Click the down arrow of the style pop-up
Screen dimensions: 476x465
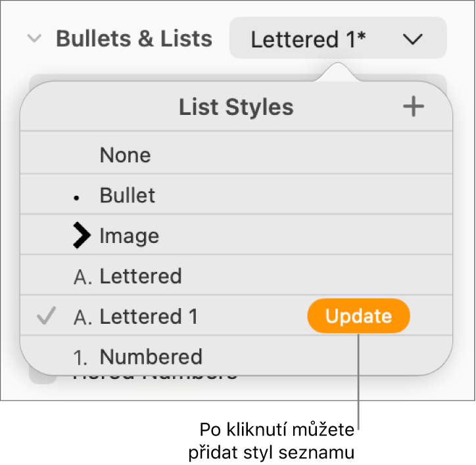[x=413, y=39]
